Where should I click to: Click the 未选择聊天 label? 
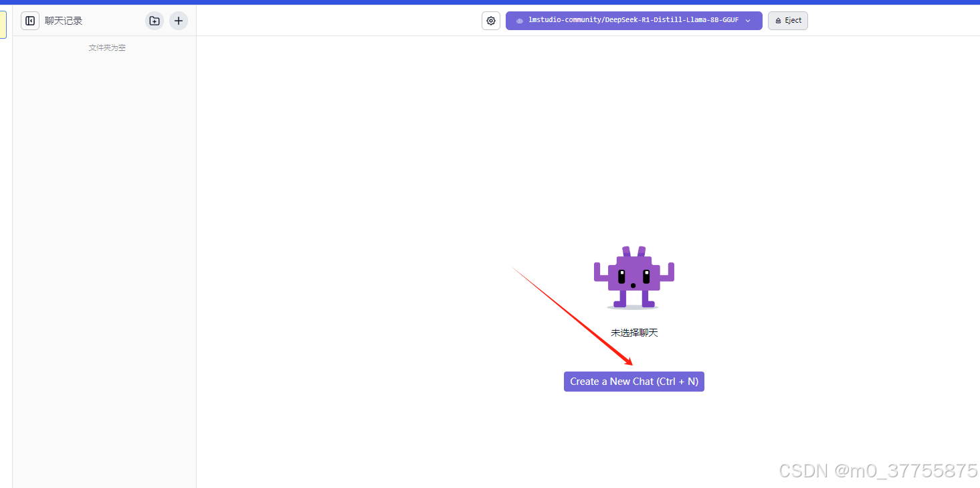(634, 333)
